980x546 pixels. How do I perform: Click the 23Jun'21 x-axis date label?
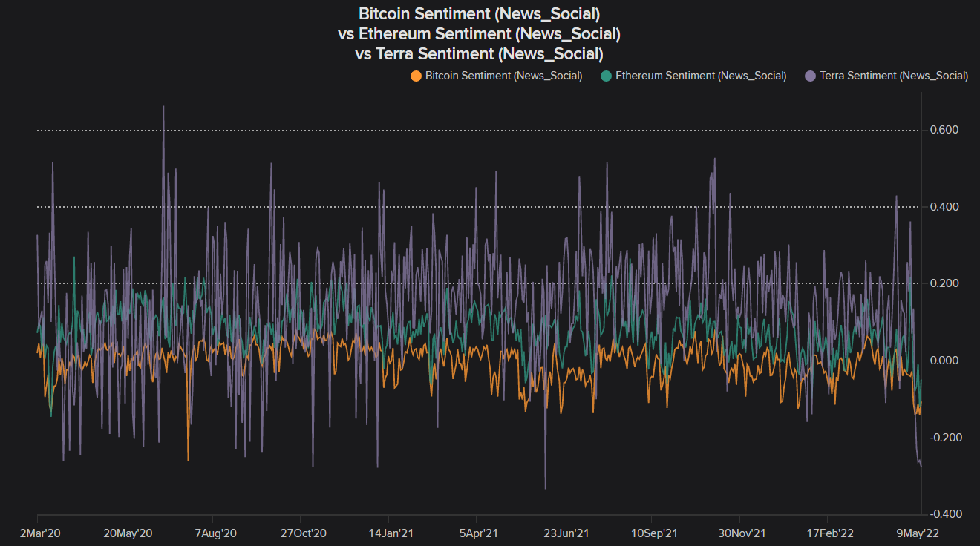point(566,533)
